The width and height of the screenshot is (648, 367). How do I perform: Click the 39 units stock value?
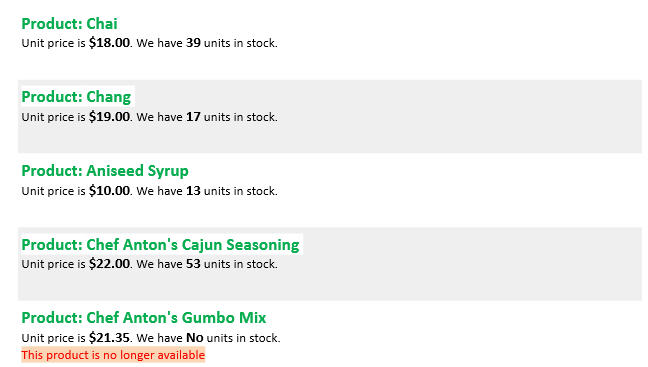(193, 43)
